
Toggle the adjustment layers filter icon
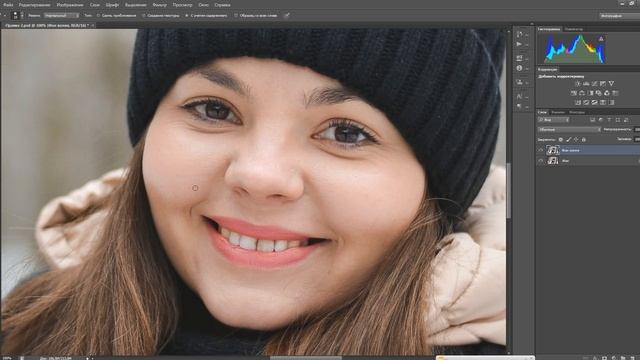pyautogui.click(x=601, y=120)
